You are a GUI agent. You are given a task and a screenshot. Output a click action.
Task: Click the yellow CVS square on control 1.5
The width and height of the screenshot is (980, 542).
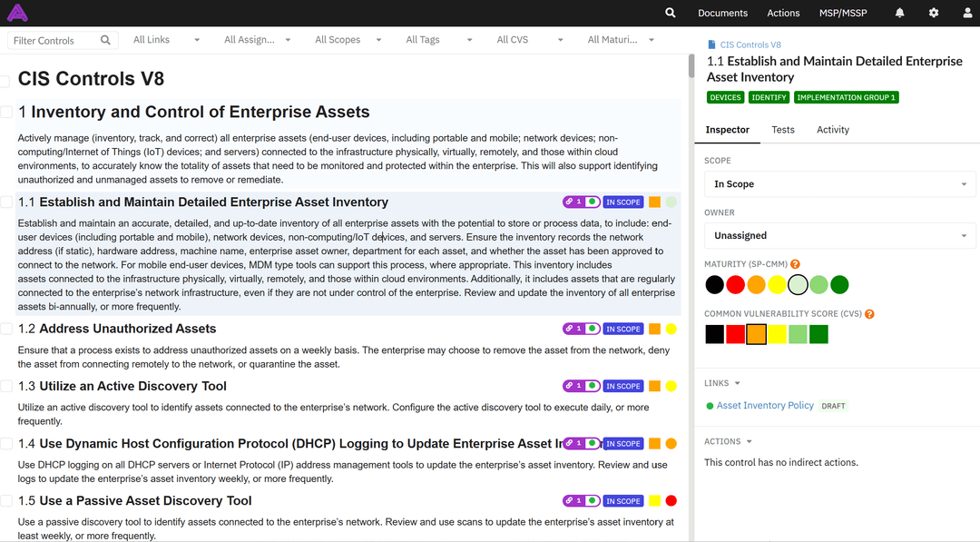pyautogui.click(x=654, y=501)
